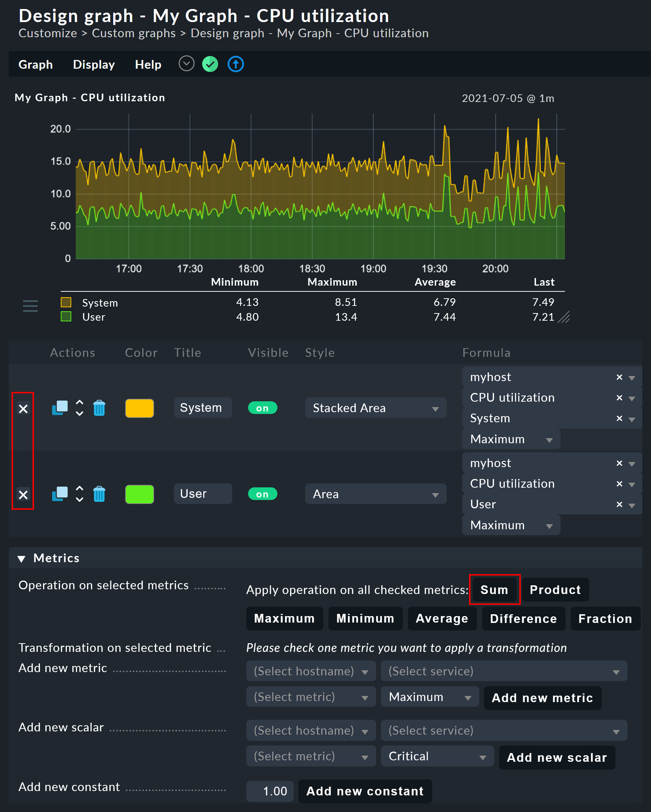Delete the User metric with its trash icon
Viewport: 651px width, 812px height.
(99, 494)
